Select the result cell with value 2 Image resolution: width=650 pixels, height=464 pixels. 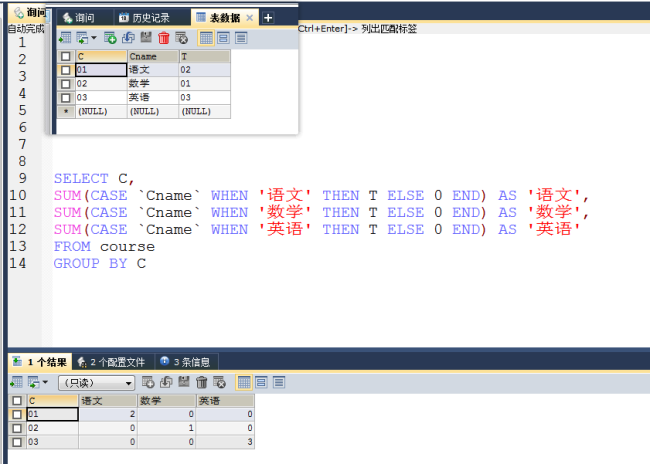click(108, 414)
